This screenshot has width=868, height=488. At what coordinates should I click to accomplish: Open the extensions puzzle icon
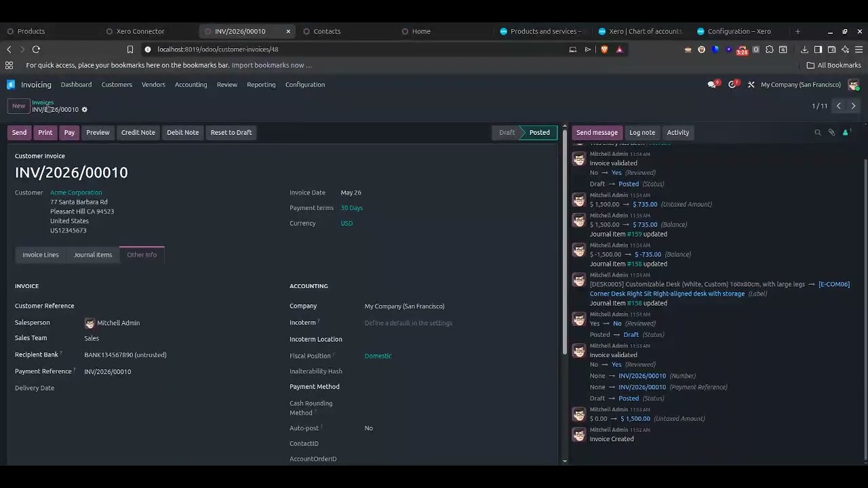(x=770, y=49)
